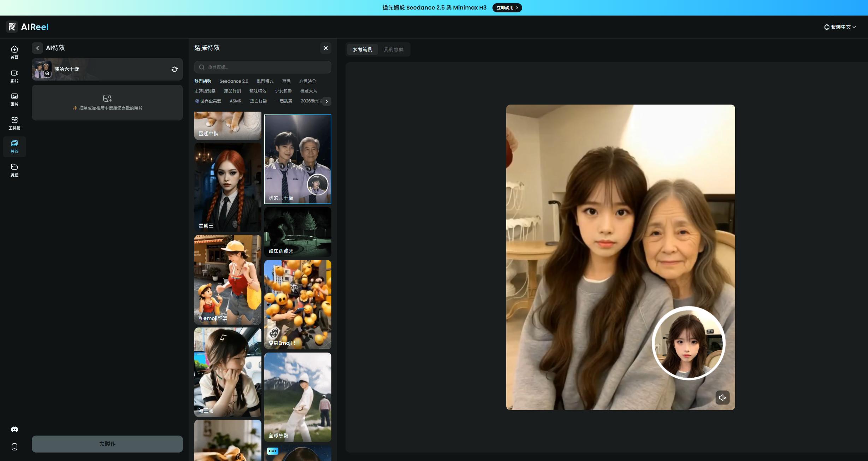This screenshot has width=868, height=461.
Task: Select the 互動 category
Action: (287, 81)
